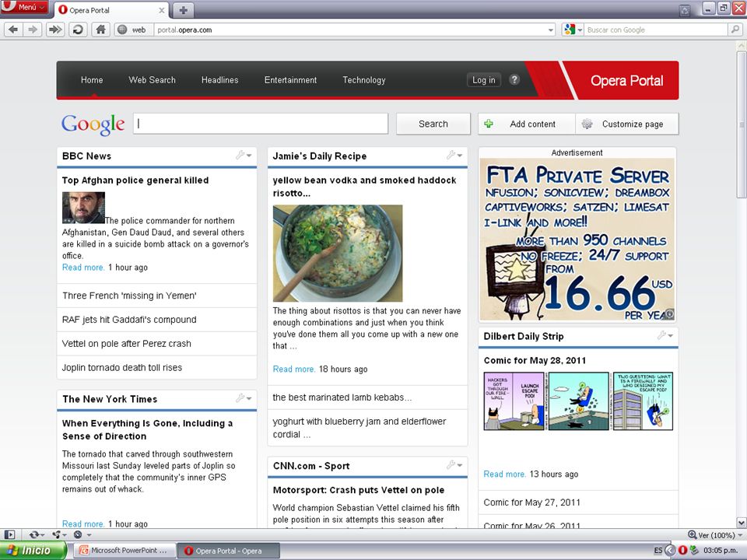This screenshot has width=747, height=560.
Task: Expand the Opera Turbo dropdown arrow
Action: (88, 535)
